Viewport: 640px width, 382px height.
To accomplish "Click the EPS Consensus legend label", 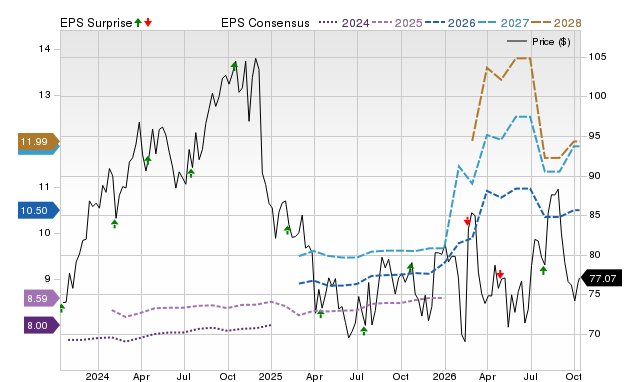I will [x=265, y=23].
